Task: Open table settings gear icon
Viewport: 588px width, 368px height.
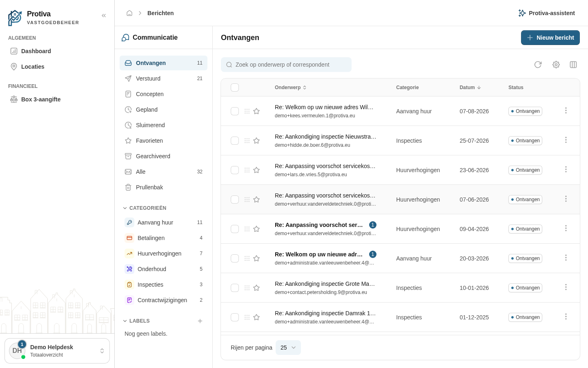Action: tap(556, 65)
